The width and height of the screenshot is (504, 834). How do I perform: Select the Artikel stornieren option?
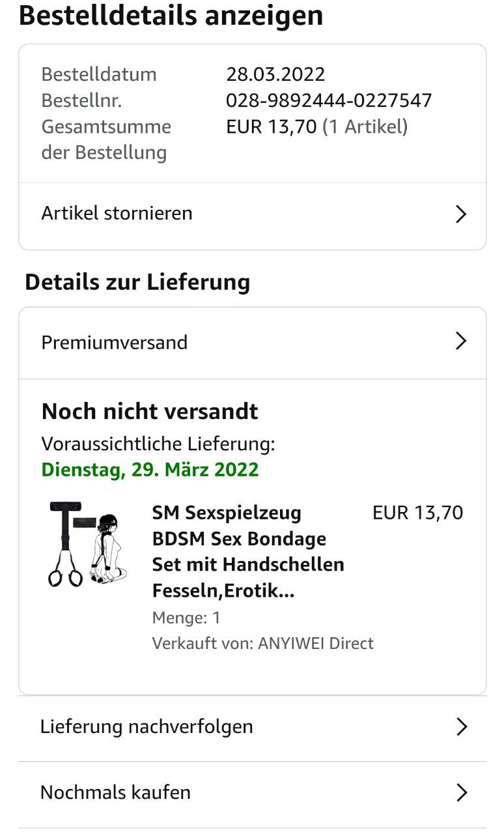tap(117, 214)
